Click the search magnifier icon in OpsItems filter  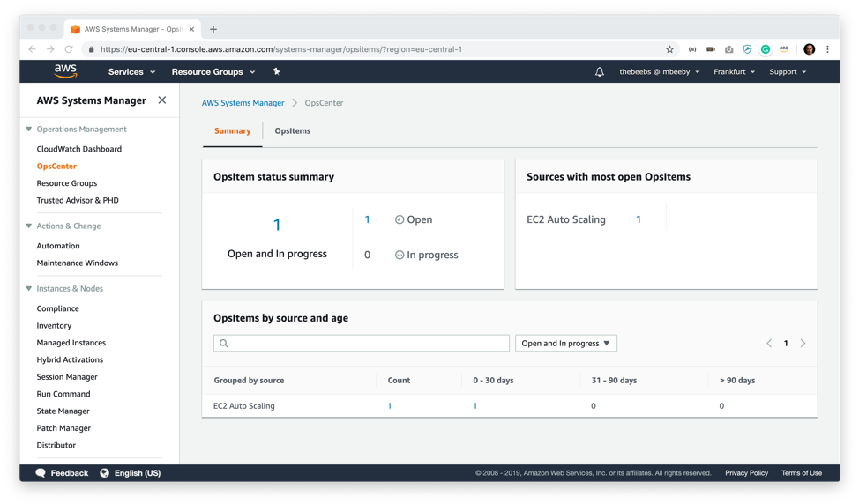(223, 343)
